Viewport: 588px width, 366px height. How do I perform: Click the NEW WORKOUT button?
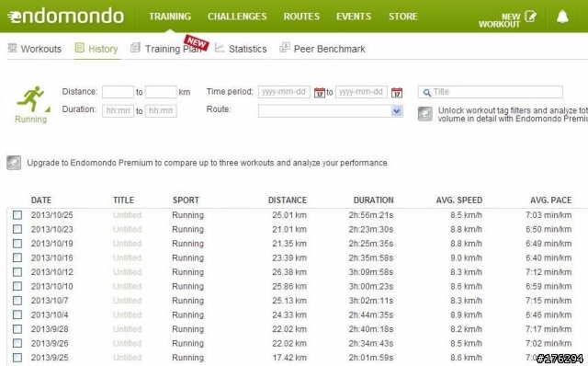508,20
